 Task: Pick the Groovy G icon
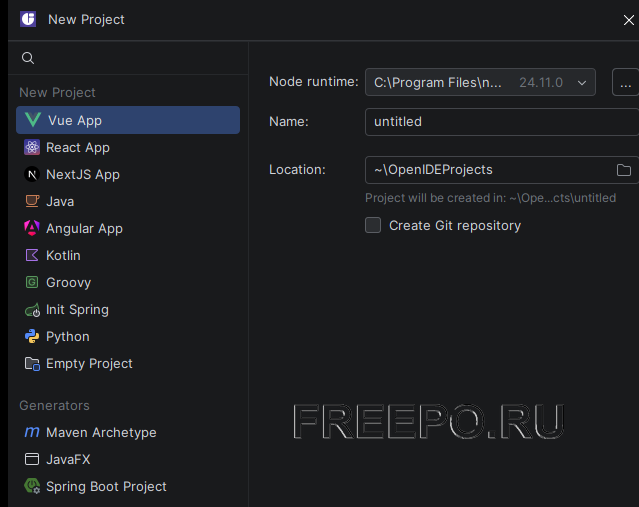tap(32, 282)
